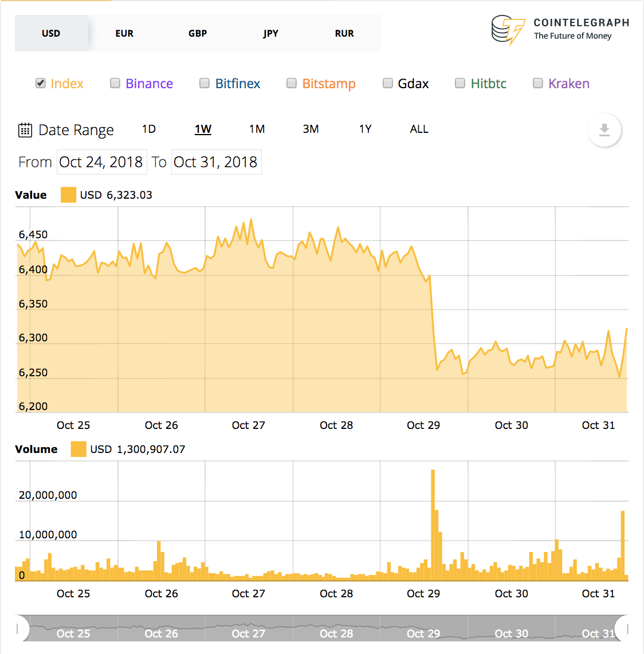Screen dimensions: 644x654
Task: Switch to the GBP currency tab
Action: 198,33
